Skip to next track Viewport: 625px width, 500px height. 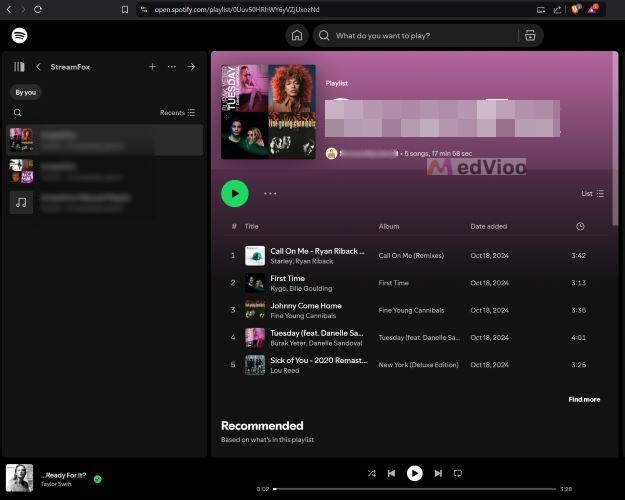click(x=438, y=473)
